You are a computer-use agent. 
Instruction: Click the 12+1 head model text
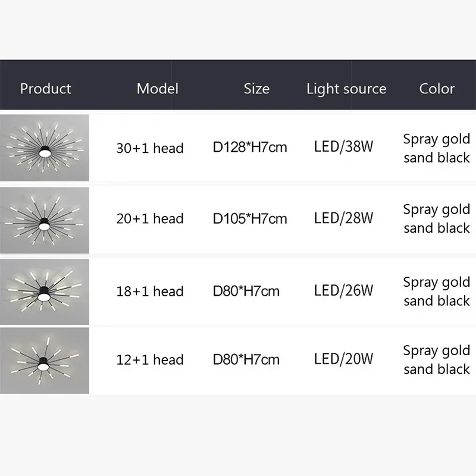click(150, 360)
